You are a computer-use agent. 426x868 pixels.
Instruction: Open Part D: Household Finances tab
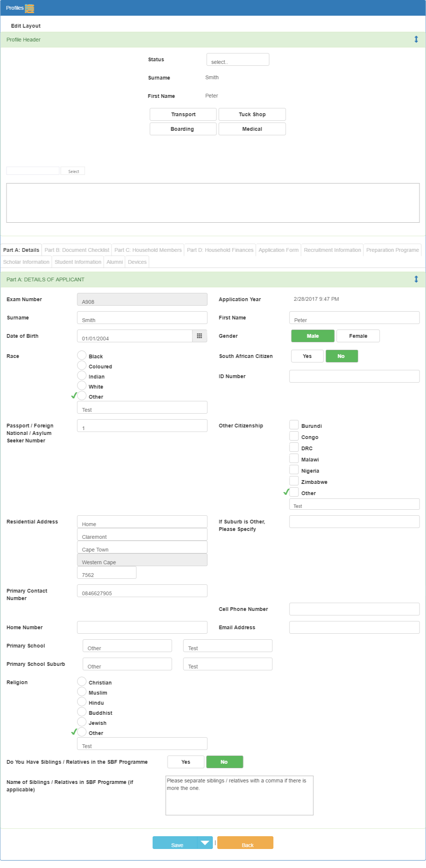point(220,250)
